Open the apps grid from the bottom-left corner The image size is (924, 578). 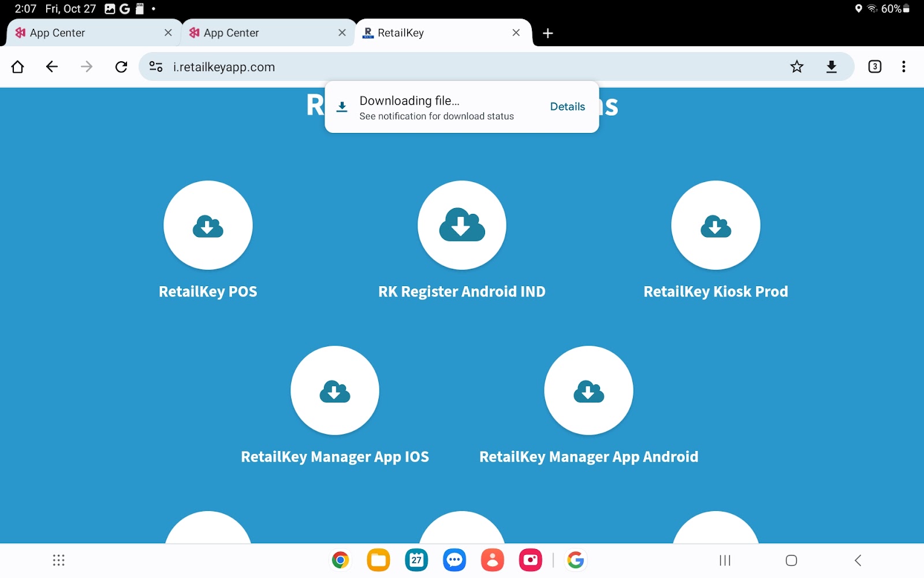[x=58, y=560]
